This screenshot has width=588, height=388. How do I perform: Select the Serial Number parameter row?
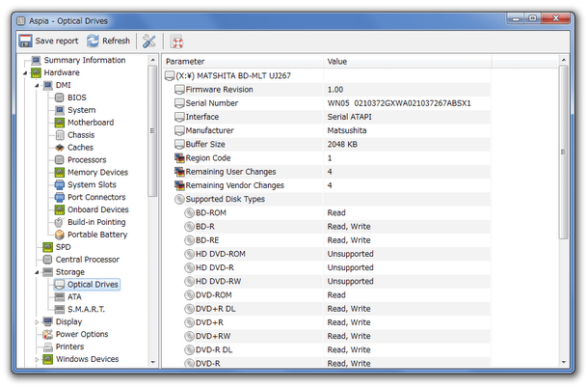[x=327, y=103]
